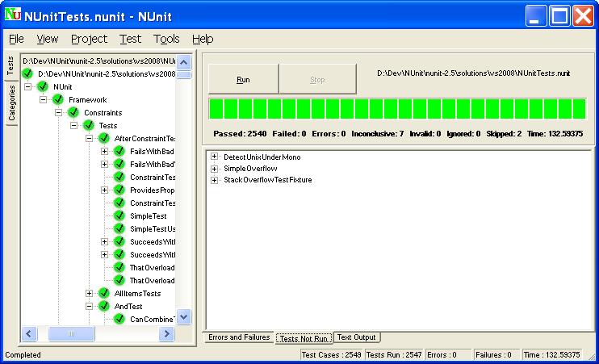Click horizontal scrollbar left arrow
599x364 pixels.
[x=29, y=333]
